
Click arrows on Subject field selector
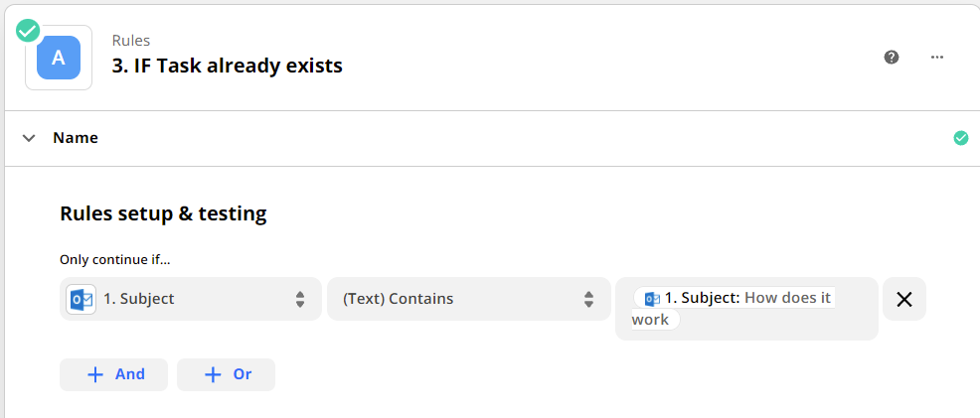[x=300, y=300]
